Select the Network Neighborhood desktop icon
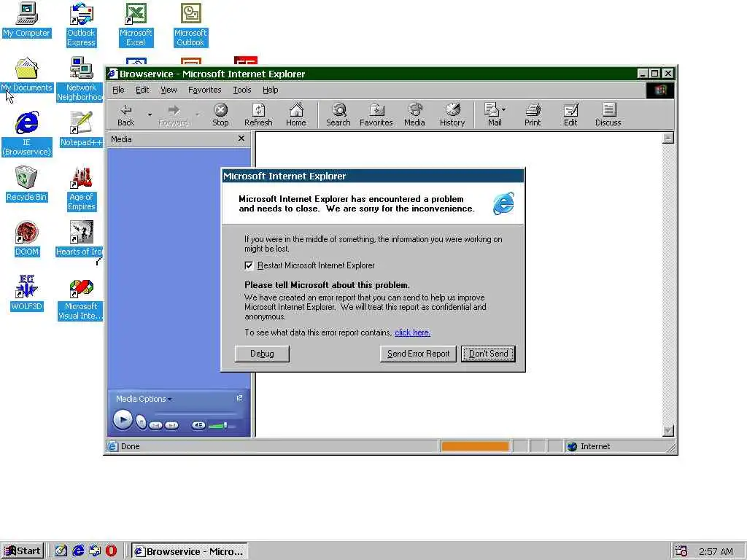The width and height of the screenshot is (747, 560). (x=80, y=79)
